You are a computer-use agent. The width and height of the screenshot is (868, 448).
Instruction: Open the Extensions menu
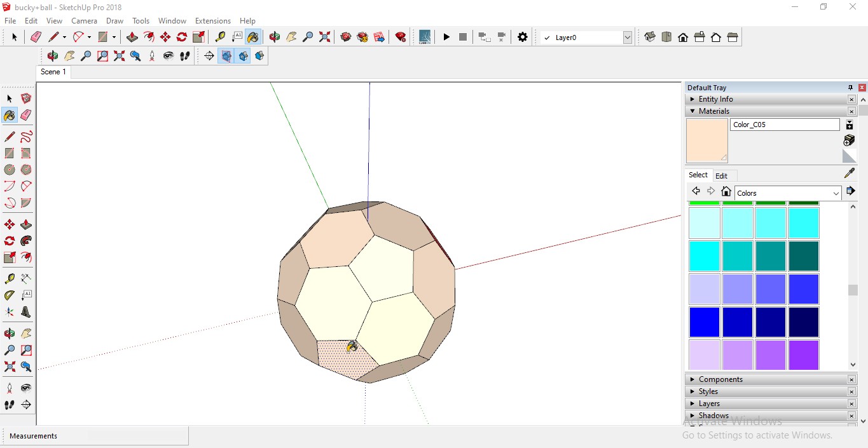click(212, 21)
